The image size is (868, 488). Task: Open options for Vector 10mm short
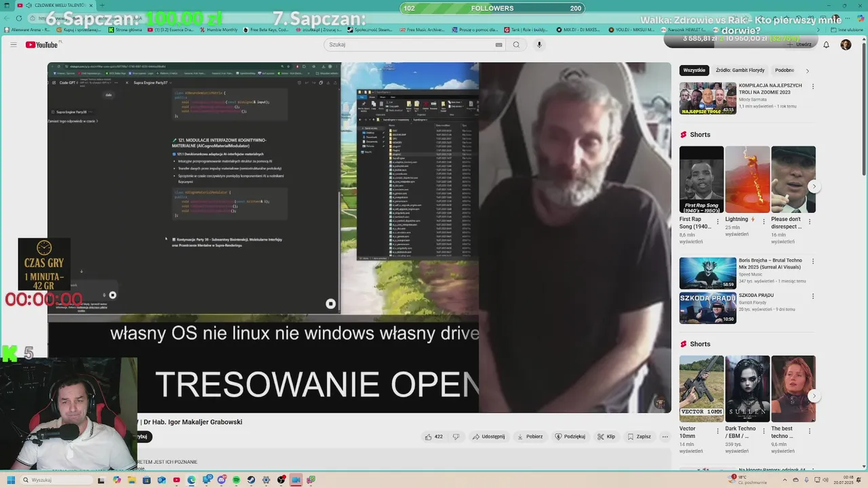718,431
